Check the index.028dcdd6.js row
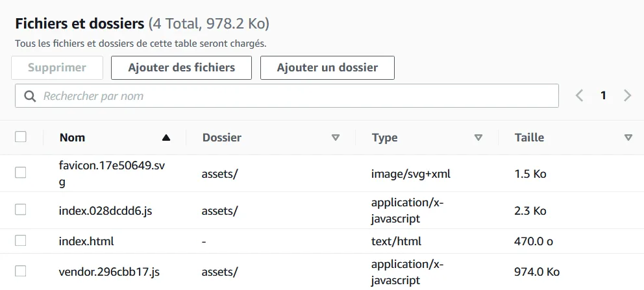 click(x=21, y=210)
